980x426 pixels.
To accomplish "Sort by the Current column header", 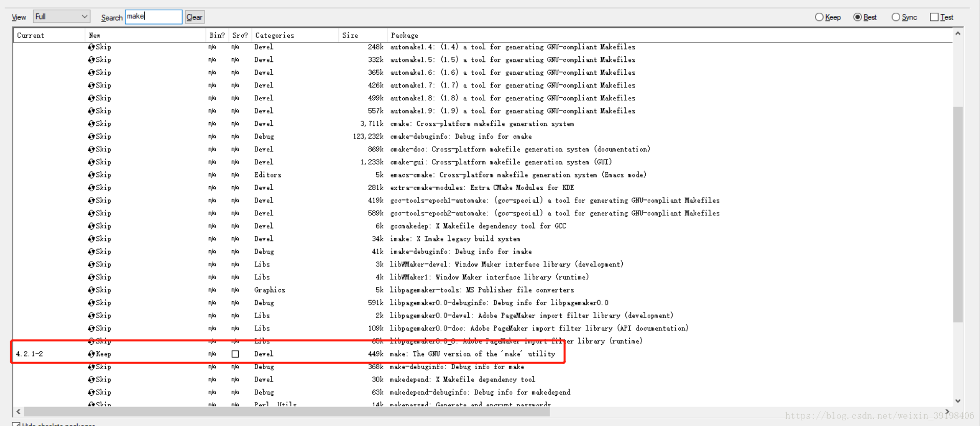I will [x=49, y=35].
